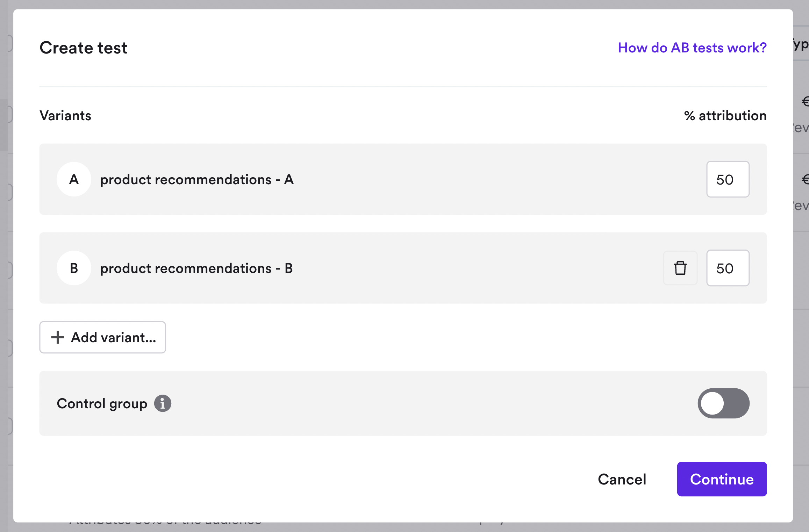Click the circular "B" variant badge
The image size is (809, 532).
(74, 268)
